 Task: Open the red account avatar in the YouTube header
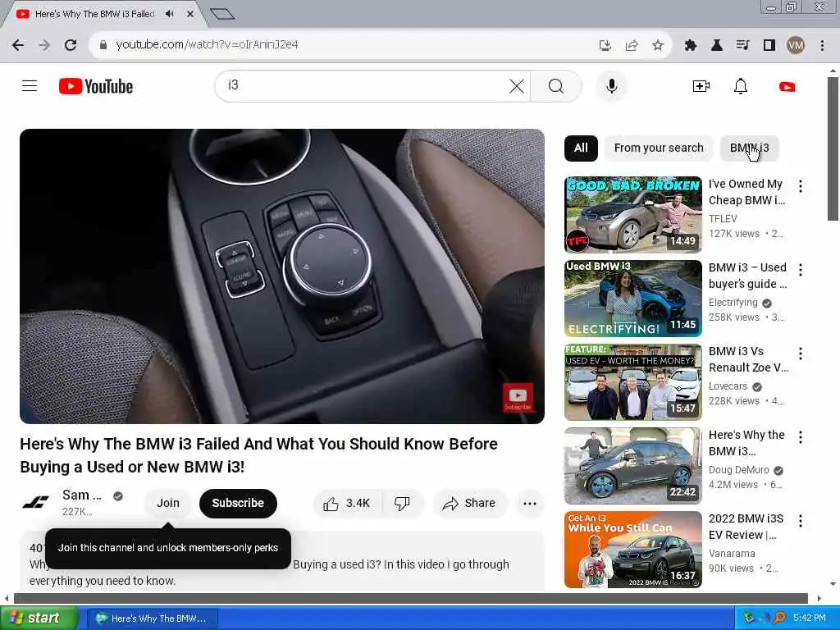pos(787,86)
